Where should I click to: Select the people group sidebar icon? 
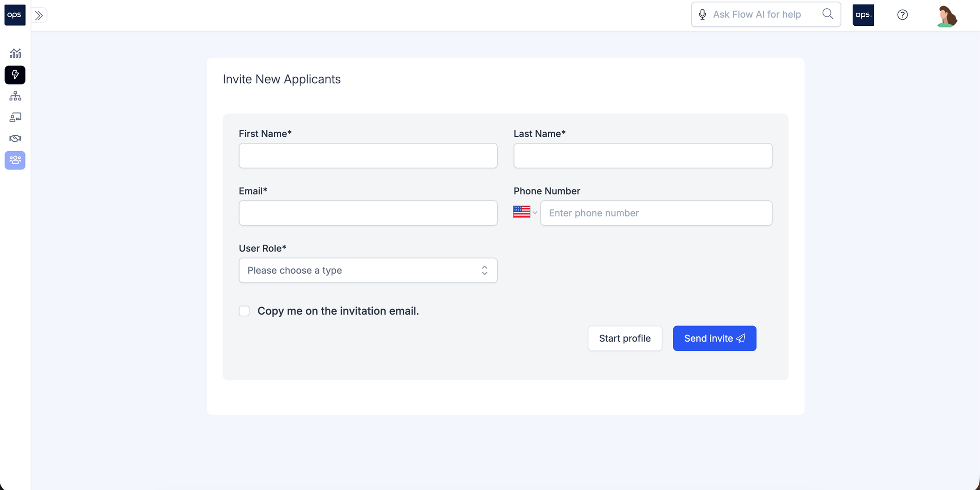(15, 160)
